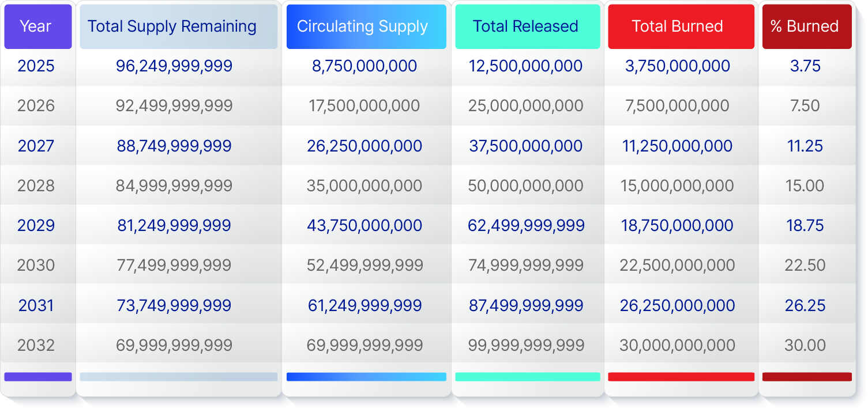Click the 2032 year row label
Viewport: 868px width, 409px height.
[x=36, y=346]
